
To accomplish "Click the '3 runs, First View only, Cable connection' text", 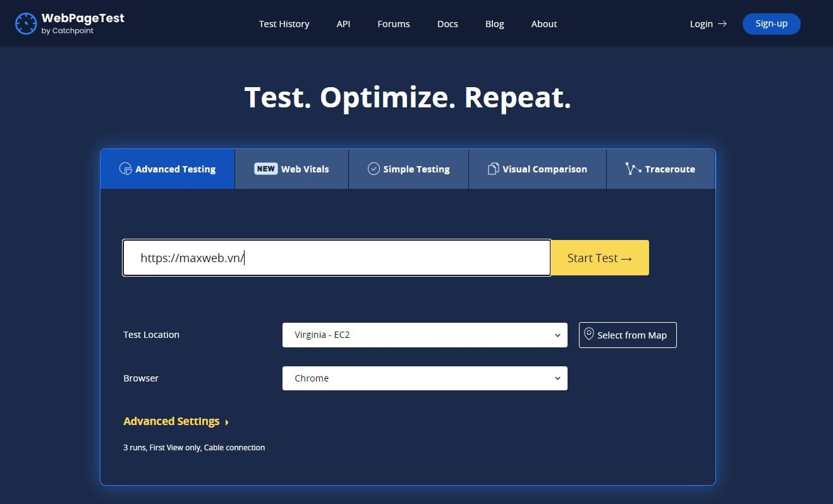I will [x=194, y=447].
